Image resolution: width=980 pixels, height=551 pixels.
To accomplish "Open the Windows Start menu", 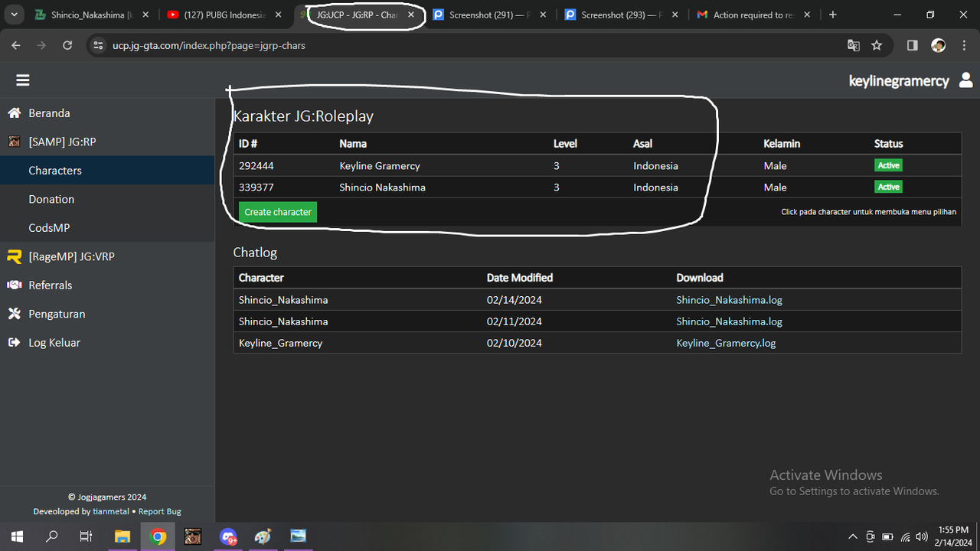I will tap(16, 536).
